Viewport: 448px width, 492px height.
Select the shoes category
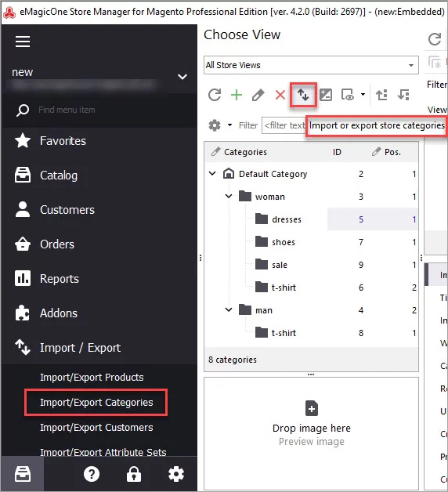tap(284, 242)
